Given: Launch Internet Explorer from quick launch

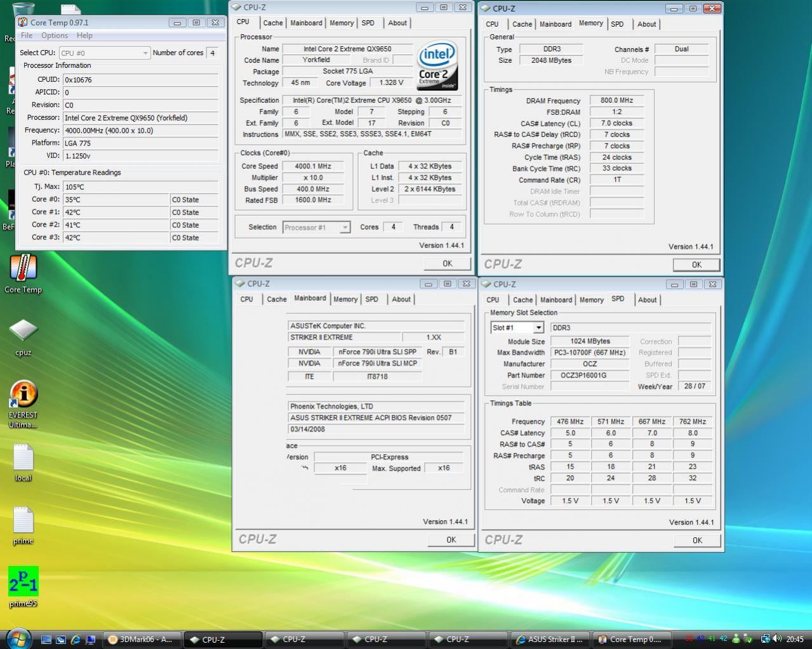Looking at the screenshot, I should click(x=76, y=639).
